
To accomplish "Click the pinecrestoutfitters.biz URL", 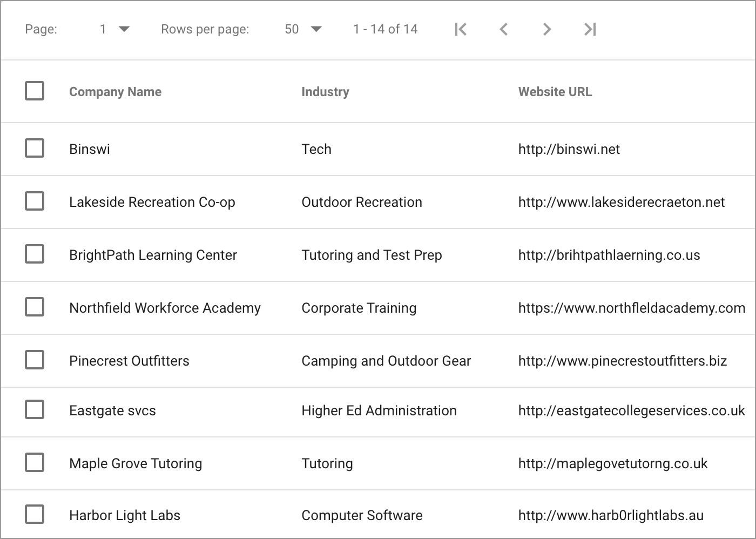I will click(623, 361).
